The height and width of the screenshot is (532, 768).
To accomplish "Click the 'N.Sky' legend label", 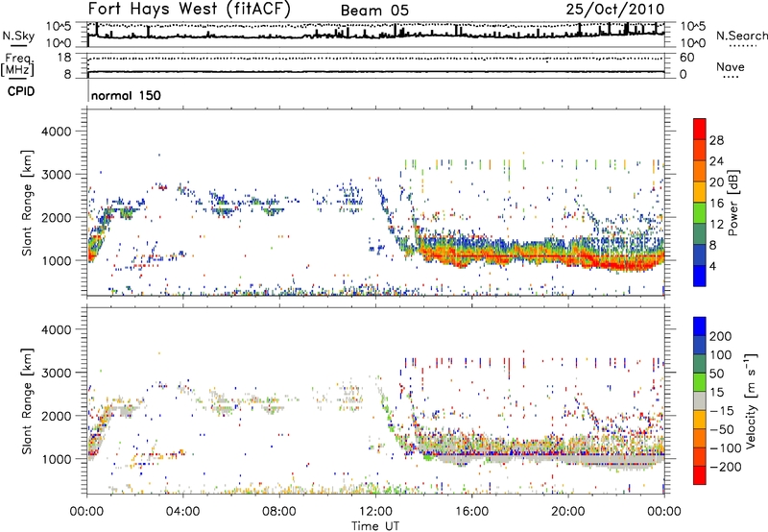I will click(18, 36).
